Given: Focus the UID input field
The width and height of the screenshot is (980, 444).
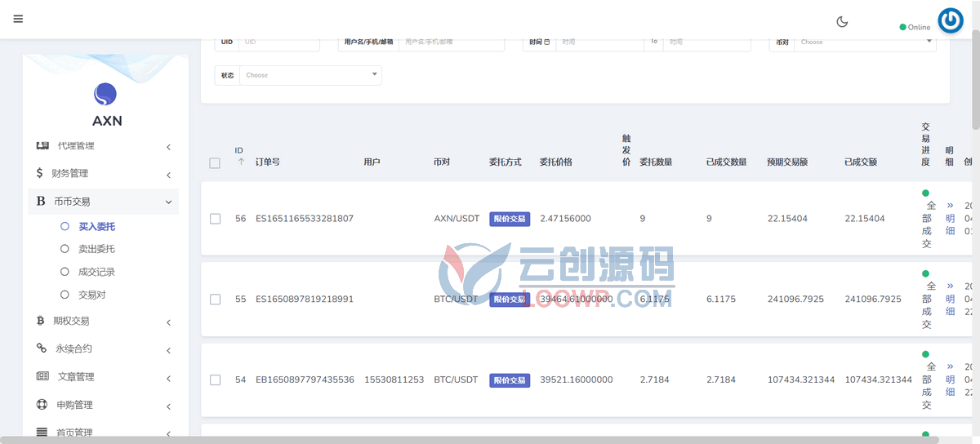Looking at the screenshot, I should pos(279,42).
